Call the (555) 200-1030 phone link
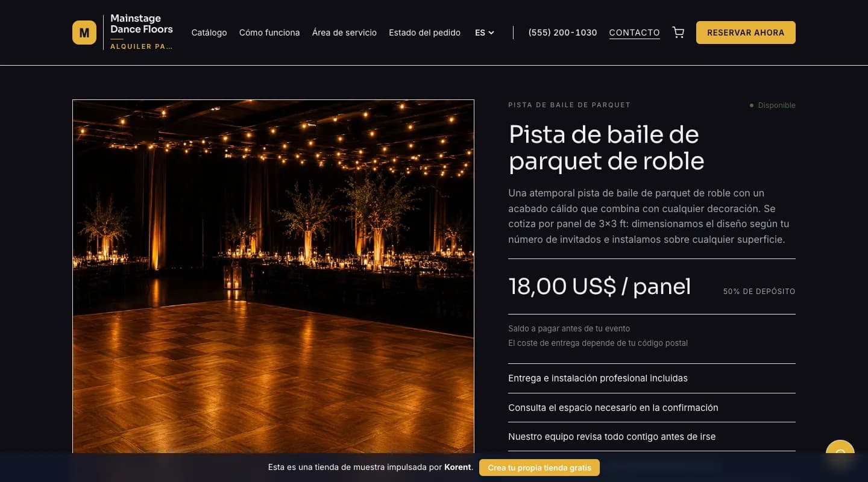This screenshot has height=482, width=868. (562, 33)
